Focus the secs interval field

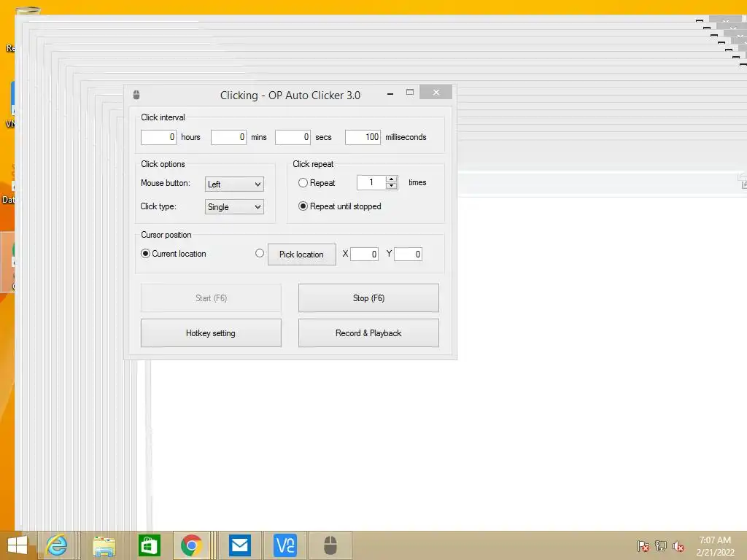[293, 137]
